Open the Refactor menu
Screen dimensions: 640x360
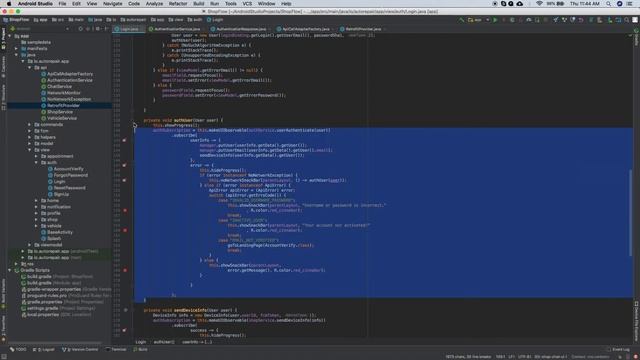178,4
